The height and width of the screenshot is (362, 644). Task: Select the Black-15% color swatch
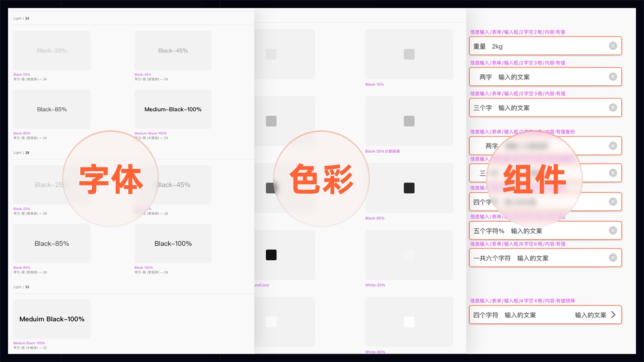click(x=409, y=54)
